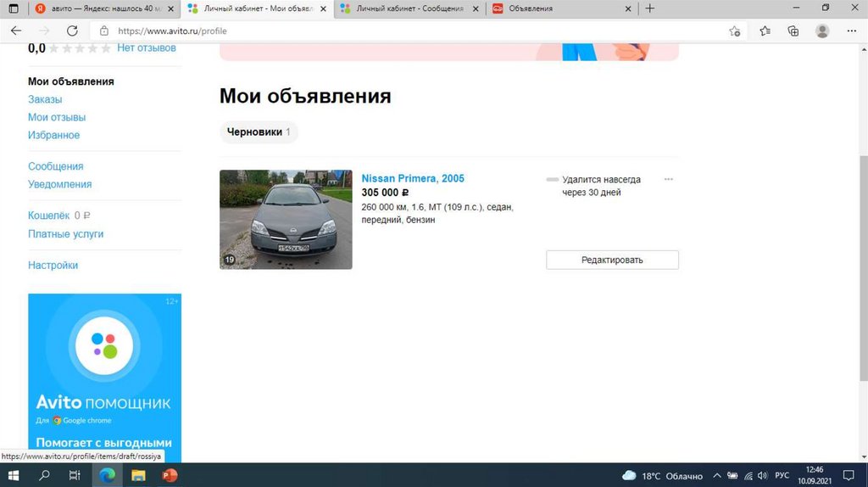This screenshot has width=868, height=487.
Task: Open the tab actions menu icon
Action: tap(14, 8)
